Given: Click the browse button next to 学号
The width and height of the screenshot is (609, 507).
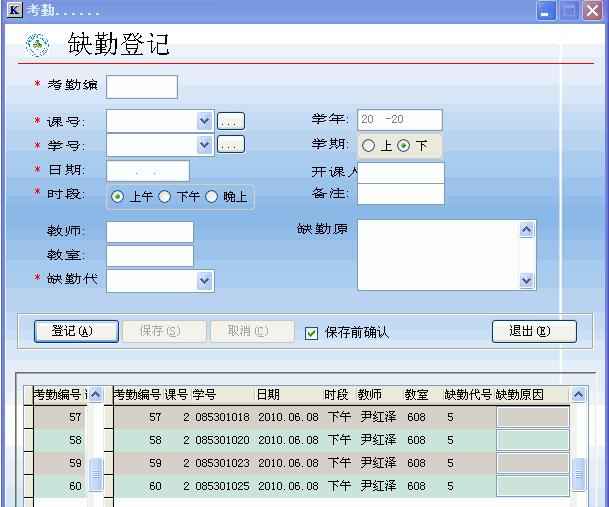Looking at the screenshot, I should (231, 145).
